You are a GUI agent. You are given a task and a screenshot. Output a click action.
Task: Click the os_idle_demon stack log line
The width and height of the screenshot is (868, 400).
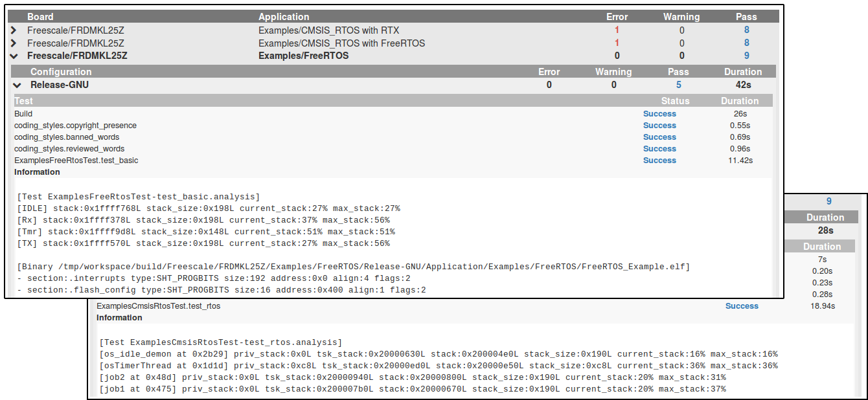click(439, 354)
